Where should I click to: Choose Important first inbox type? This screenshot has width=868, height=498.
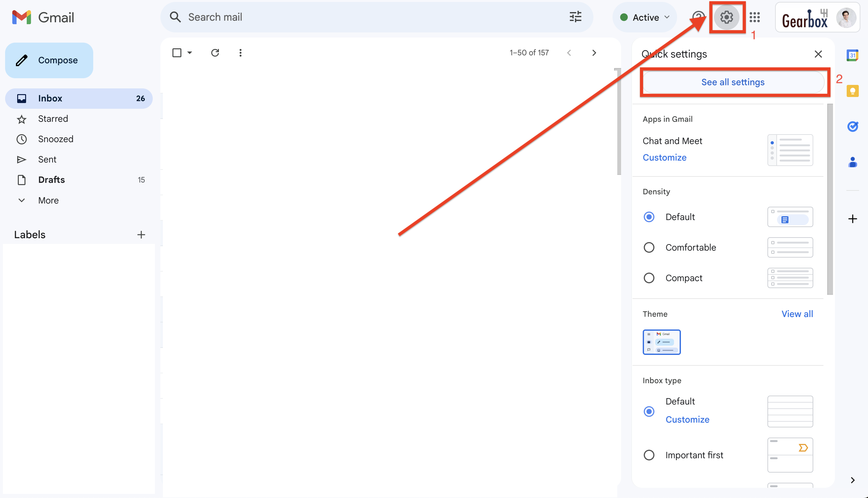coord(649,455)
